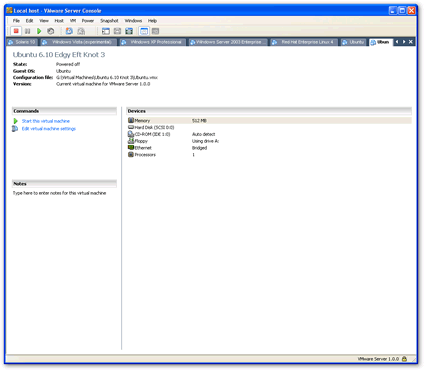The height and width of the screenshot is (370, 424).
Task: Click the Devices panel header
Action: [x=269, y=111]
